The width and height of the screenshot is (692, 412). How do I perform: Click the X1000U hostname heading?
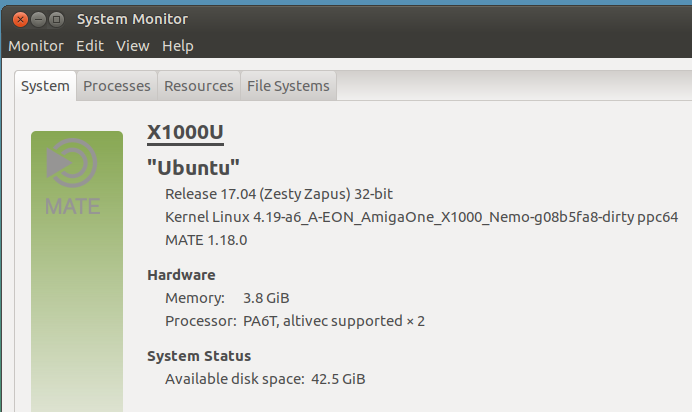[185, 134]
